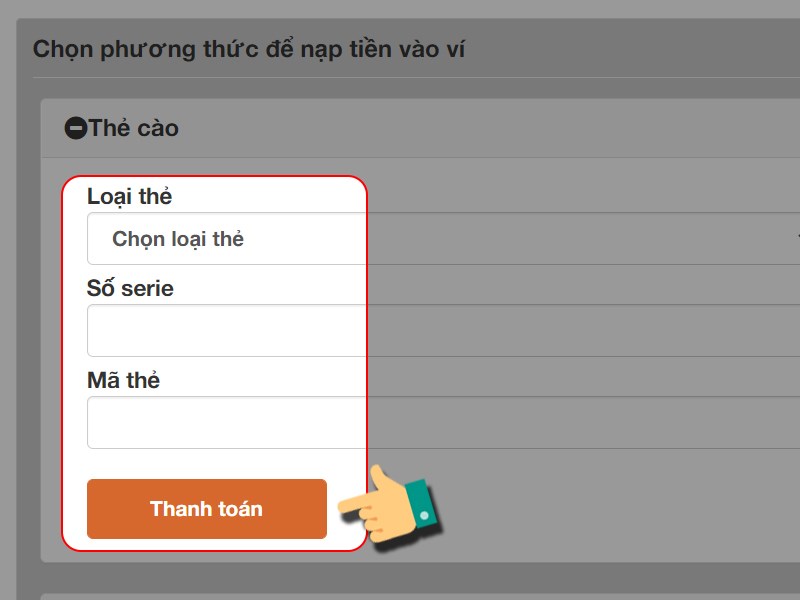Choose a card type from the selector
Screen dimensions: 800x600
[x=225, y=238]
